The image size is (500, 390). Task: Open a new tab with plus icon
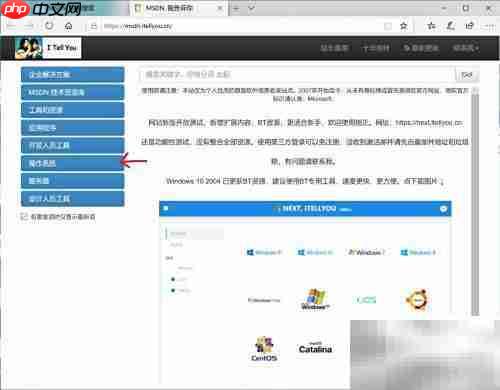point(236,8)
